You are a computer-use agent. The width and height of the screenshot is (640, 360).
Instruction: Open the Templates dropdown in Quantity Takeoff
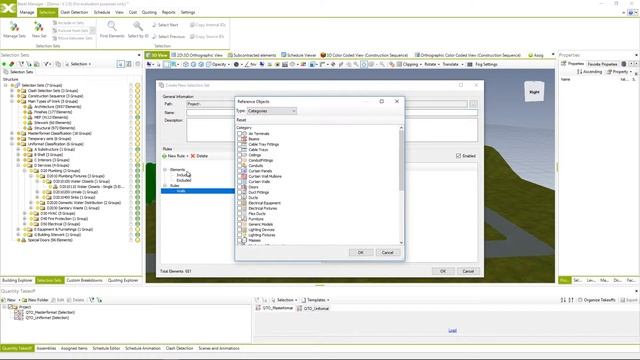316,300
